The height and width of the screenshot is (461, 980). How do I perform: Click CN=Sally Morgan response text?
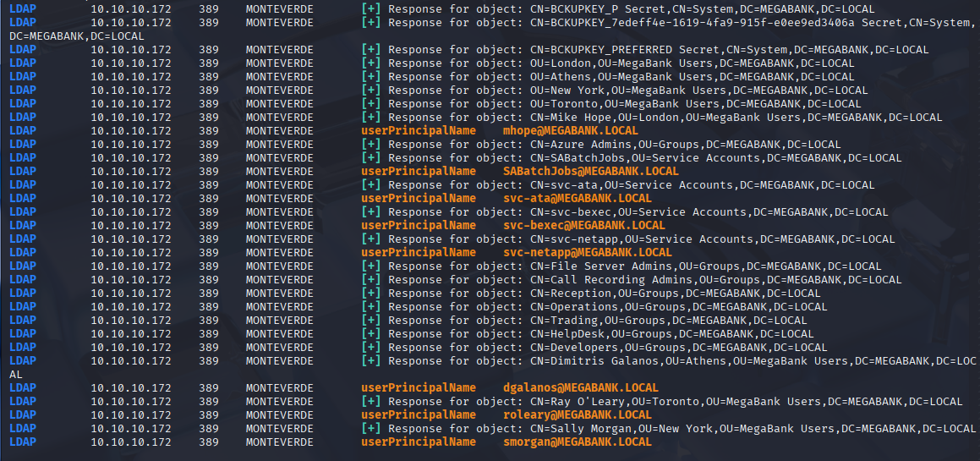coord(682,429)
